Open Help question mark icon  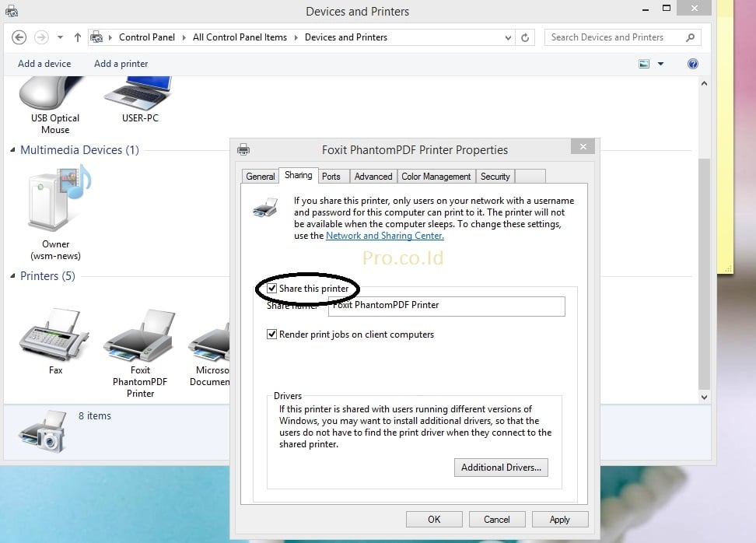(x=693, y=64)
